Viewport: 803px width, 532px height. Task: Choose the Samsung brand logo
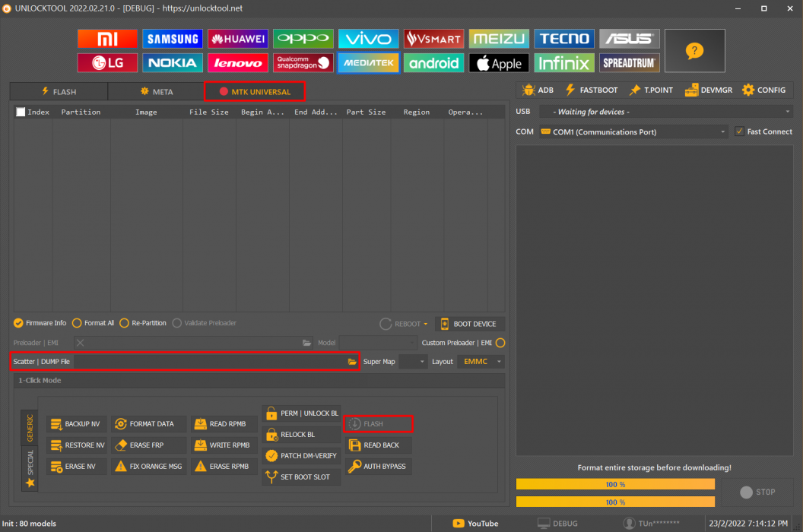(173, 39)
